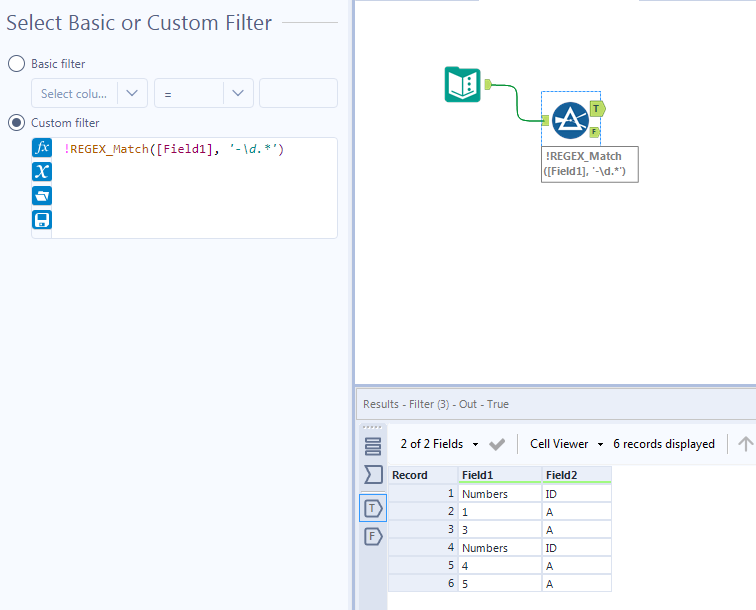This screenshot has height=610, width=756.
Task: Select the Input Data tool on canvas
Action: [462, 84]
